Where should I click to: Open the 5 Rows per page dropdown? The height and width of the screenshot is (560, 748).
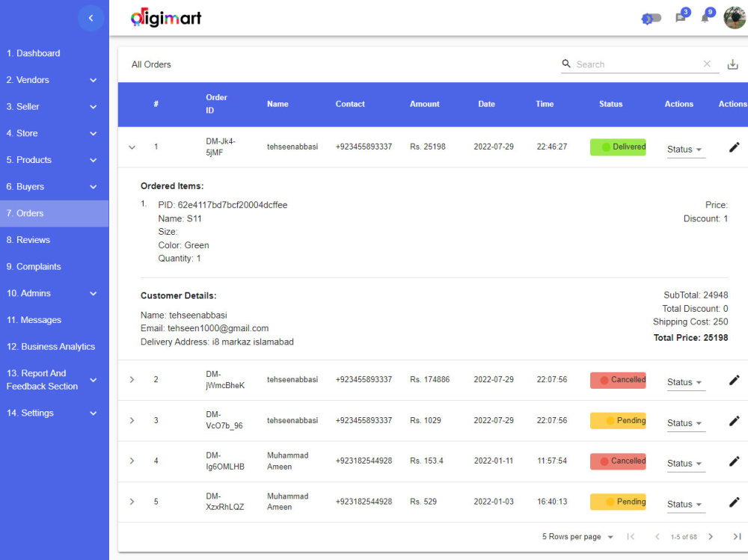tap(577, 537)
